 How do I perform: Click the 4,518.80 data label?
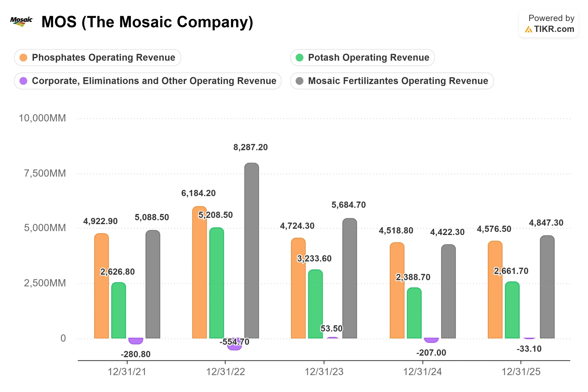(x=396, y=230)
